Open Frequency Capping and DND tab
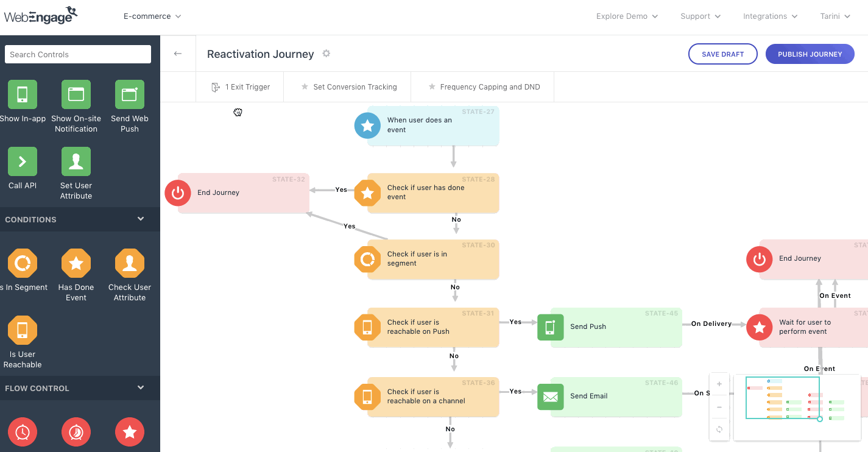Viewport: 868px width, 452px height. click(x=483, y=87)
